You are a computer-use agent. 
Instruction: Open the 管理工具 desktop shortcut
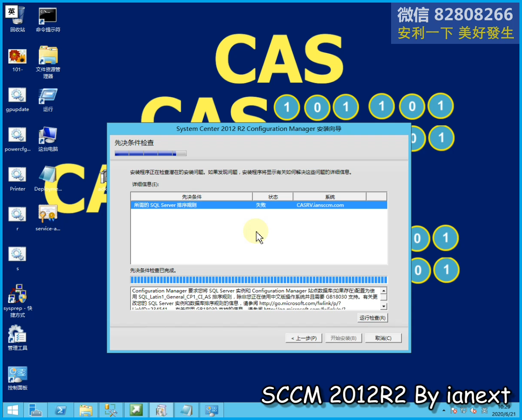point(18,338)
